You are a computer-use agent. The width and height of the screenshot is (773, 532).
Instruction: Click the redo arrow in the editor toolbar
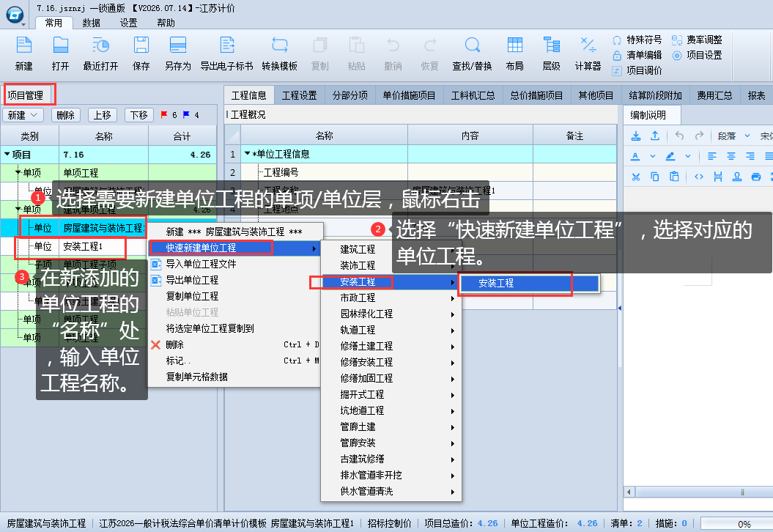(699, 136)
